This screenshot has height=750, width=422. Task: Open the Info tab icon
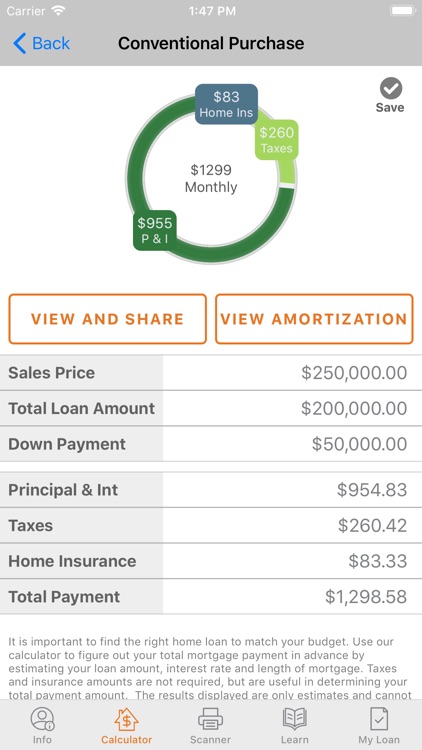tap(42, 719)
